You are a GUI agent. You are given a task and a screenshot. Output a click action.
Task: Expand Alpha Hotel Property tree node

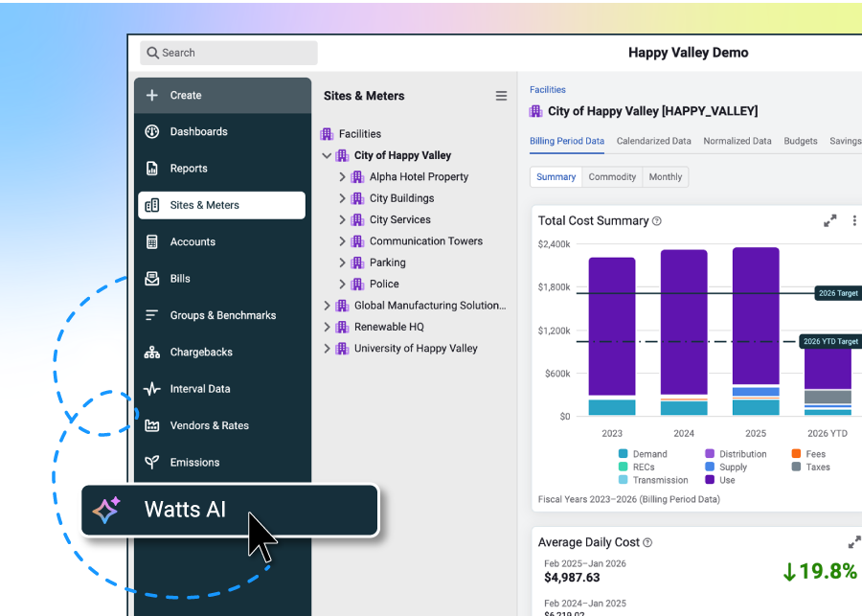[x=342, y=176]
